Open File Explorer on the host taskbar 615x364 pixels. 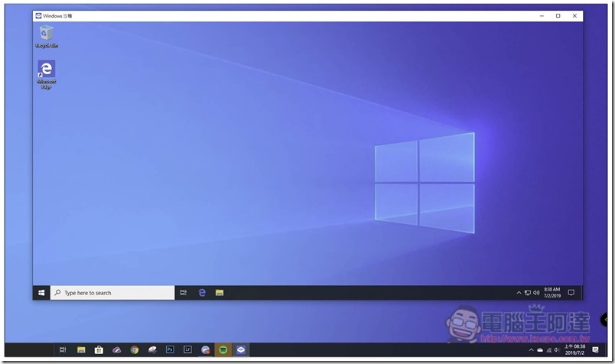[81, 349]
